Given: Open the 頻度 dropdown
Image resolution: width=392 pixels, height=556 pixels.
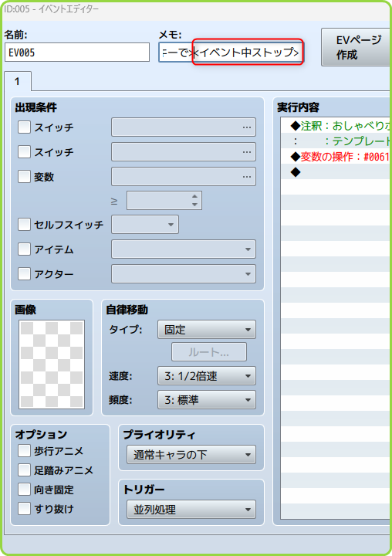Looking at the screenshot, I should pos(207,400).
